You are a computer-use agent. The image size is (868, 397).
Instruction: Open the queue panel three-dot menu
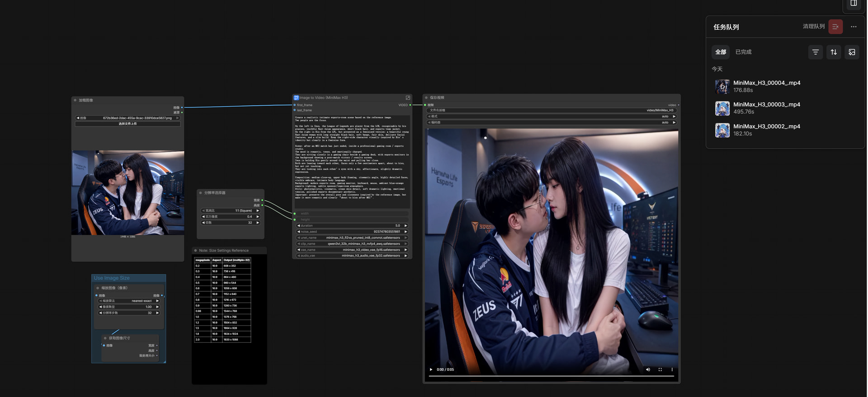pyautogui.click(x=854, y=27)
